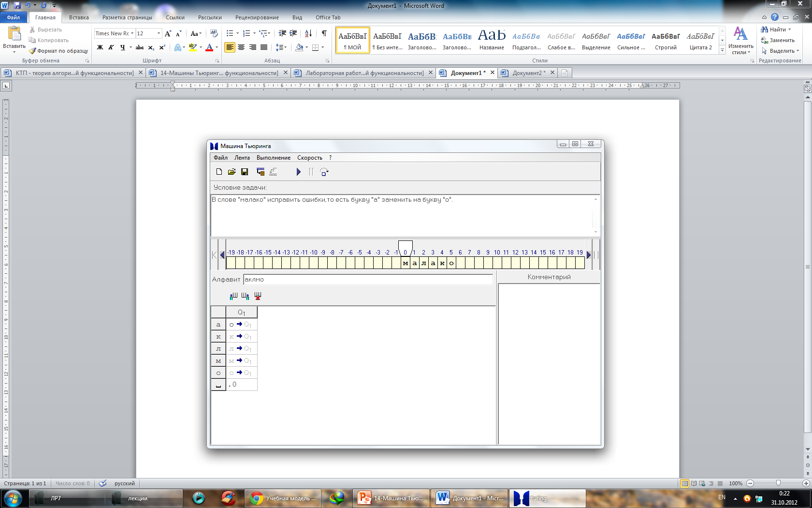The image size is (812, 508).
Task: Center the paragraph text
Action: 241,47
